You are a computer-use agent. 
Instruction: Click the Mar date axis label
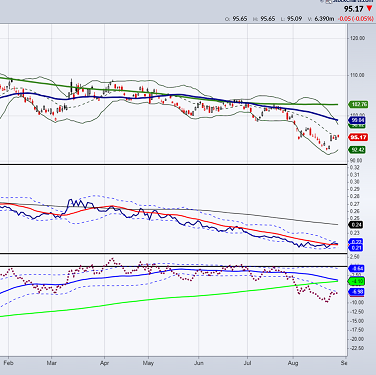pos(51,363)
